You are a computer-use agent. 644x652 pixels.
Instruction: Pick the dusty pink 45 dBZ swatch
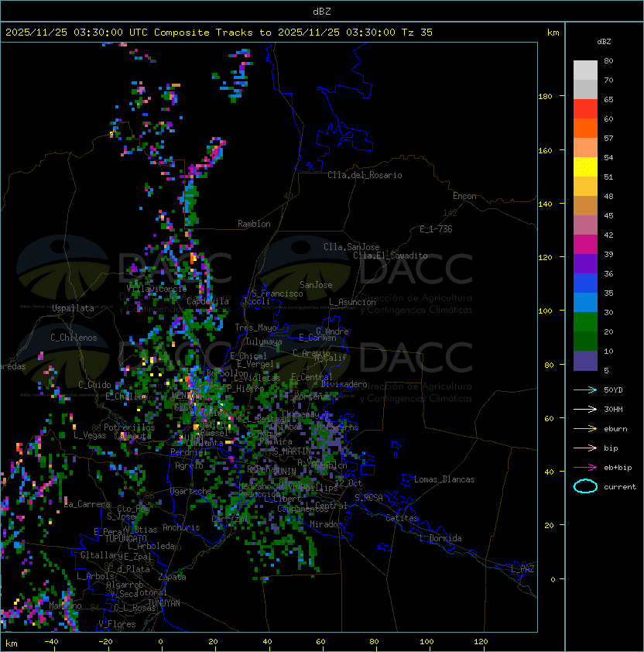coord(585,225)
